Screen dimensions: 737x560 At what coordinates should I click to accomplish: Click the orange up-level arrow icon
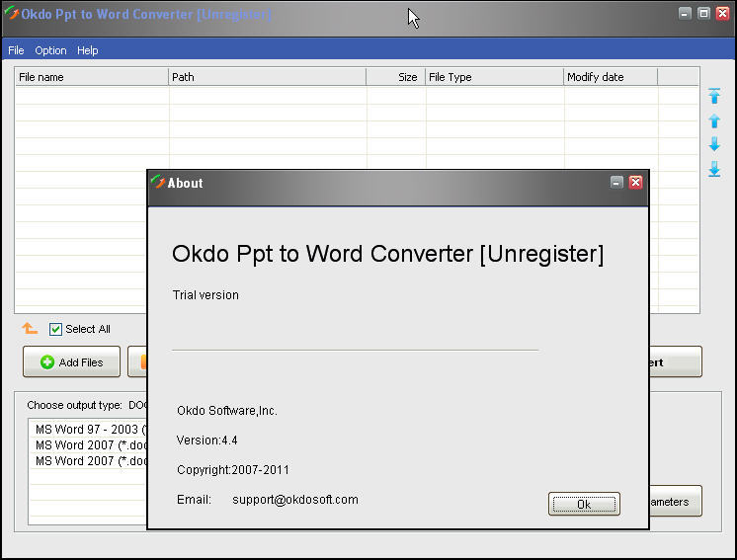tap(30, 328)
